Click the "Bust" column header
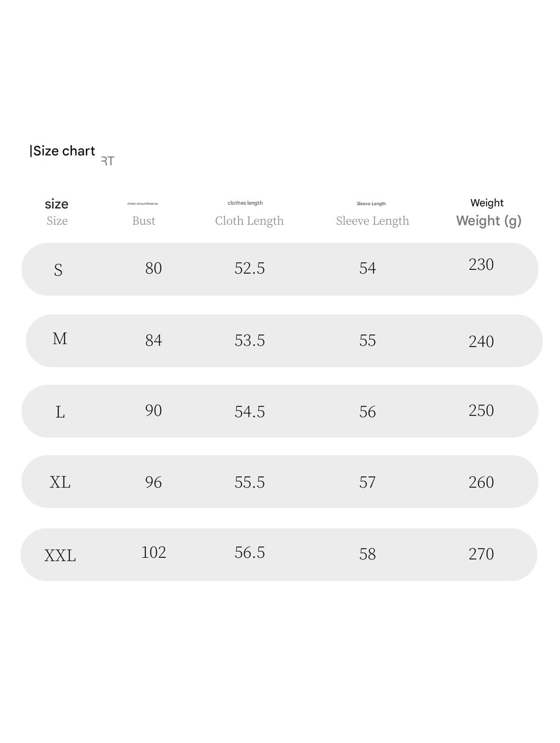Screen dimensions: 560x743 [x=144, y=221]
